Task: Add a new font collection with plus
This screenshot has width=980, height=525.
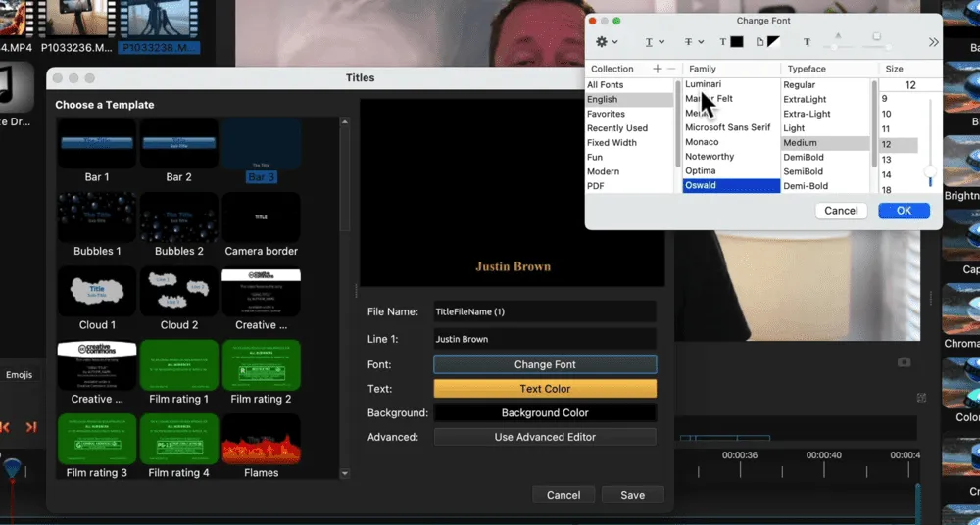Action: pyautogui.click(x=657, y=69)
